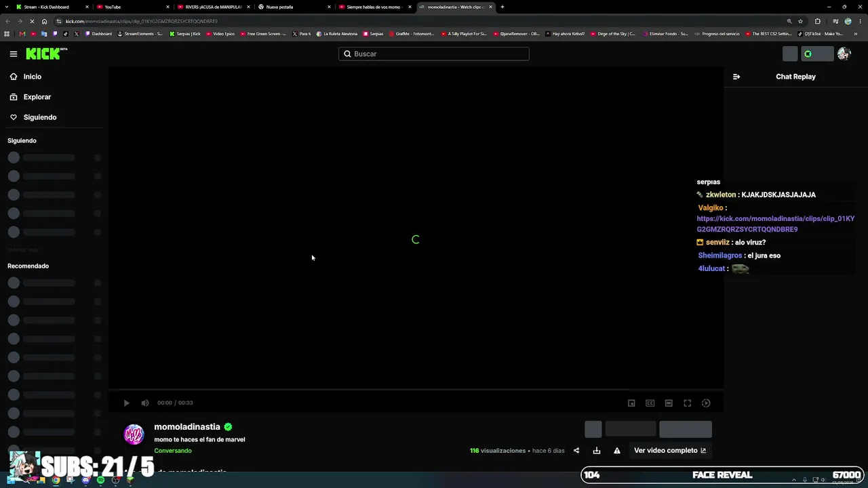Screen dimensions: 868x488
Task: Download the clip
Action: pyautogui.click(x=597, y=451)
